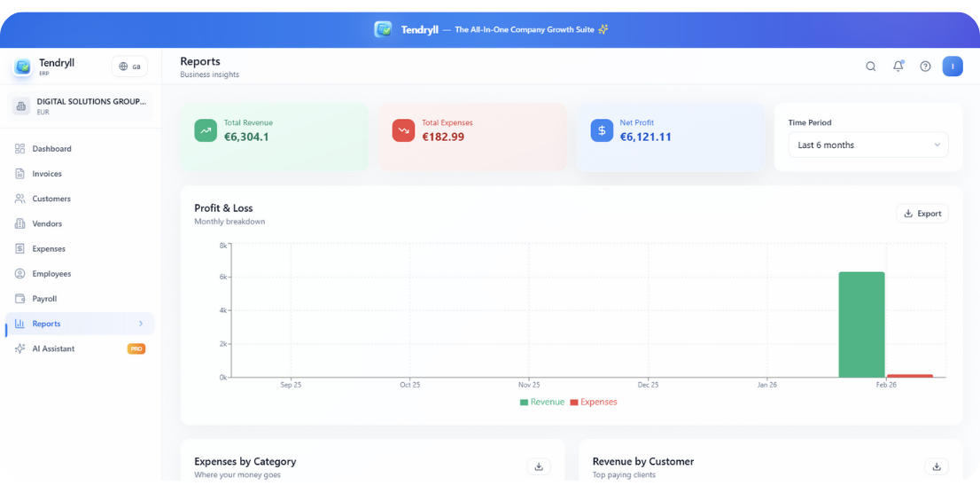Click the green February revenue bar

861,324
